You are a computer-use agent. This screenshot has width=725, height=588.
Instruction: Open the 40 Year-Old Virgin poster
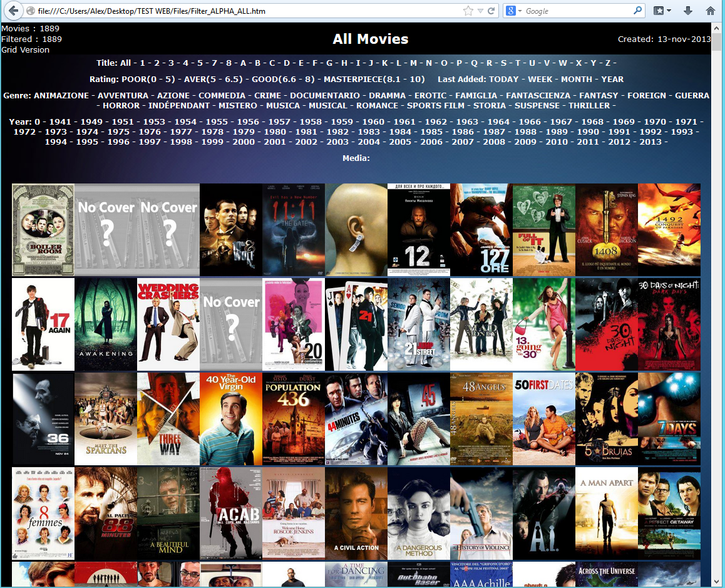pos(231,419)
